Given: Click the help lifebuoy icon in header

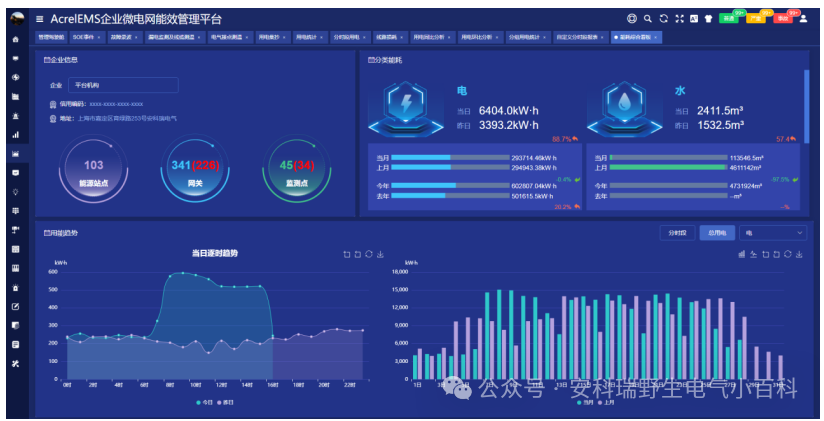Looking at the screenshot, I should pos(632,18).
